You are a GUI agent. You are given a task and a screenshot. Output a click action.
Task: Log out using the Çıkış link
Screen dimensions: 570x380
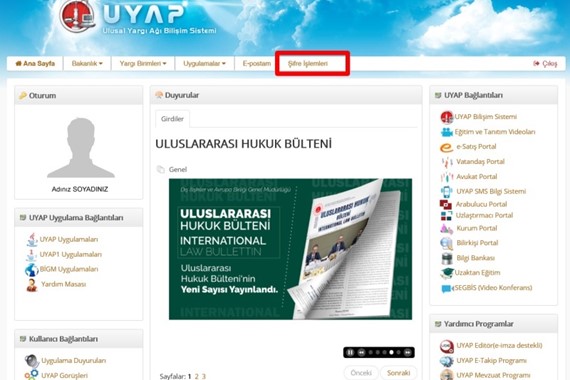coord(545,64)
